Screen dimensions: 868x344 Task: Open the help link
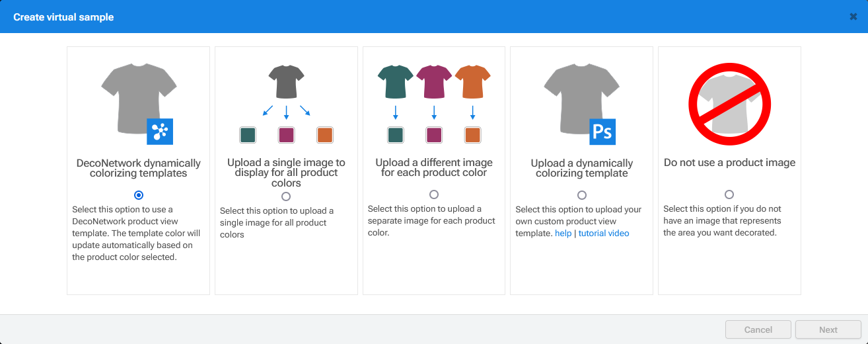click(563, 234)
